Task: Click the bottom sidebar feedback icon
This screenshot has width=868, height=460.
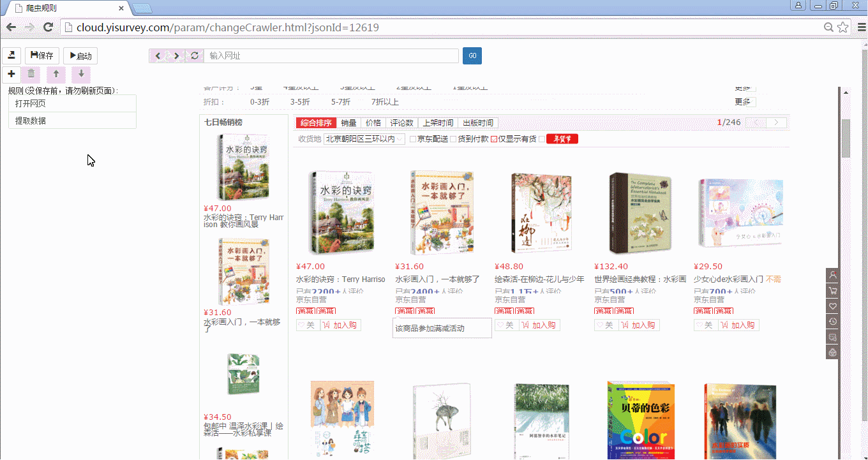Action: click(x=832, y=352)
